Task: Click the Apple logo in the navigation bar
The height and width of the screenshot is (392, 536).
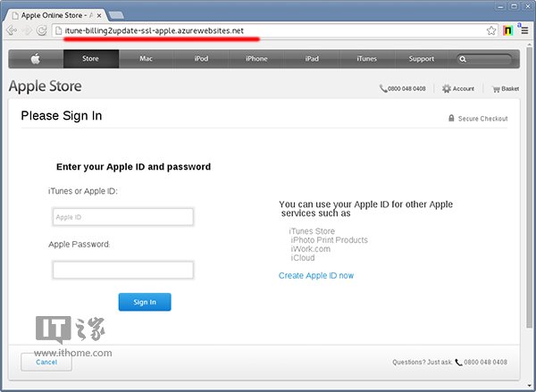Action: point(36,59)
